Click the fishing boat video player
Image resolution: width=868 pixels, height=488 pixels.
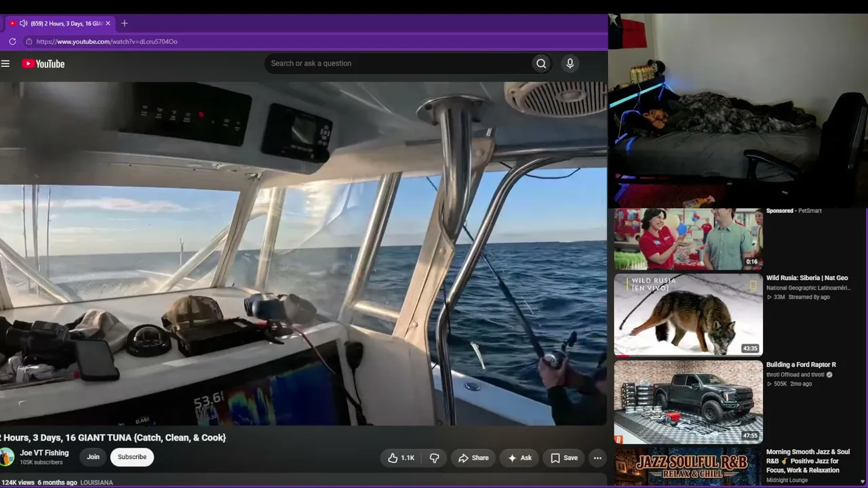(x=303, y=253)
